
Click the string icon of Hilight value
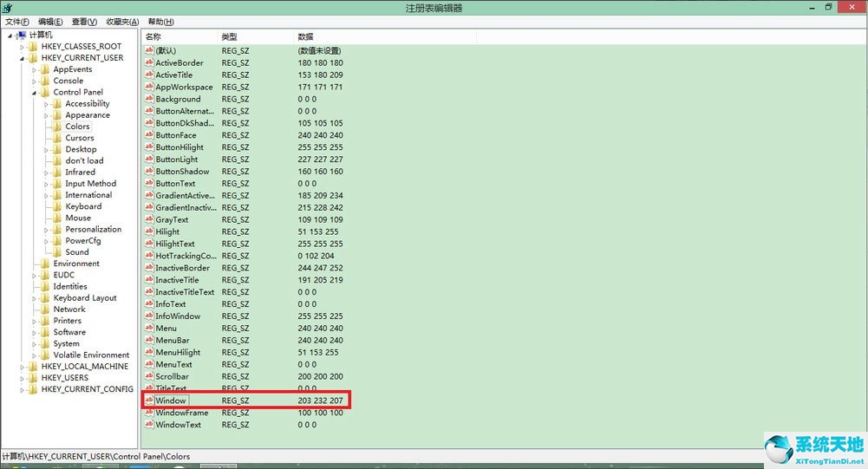(149, 231)
